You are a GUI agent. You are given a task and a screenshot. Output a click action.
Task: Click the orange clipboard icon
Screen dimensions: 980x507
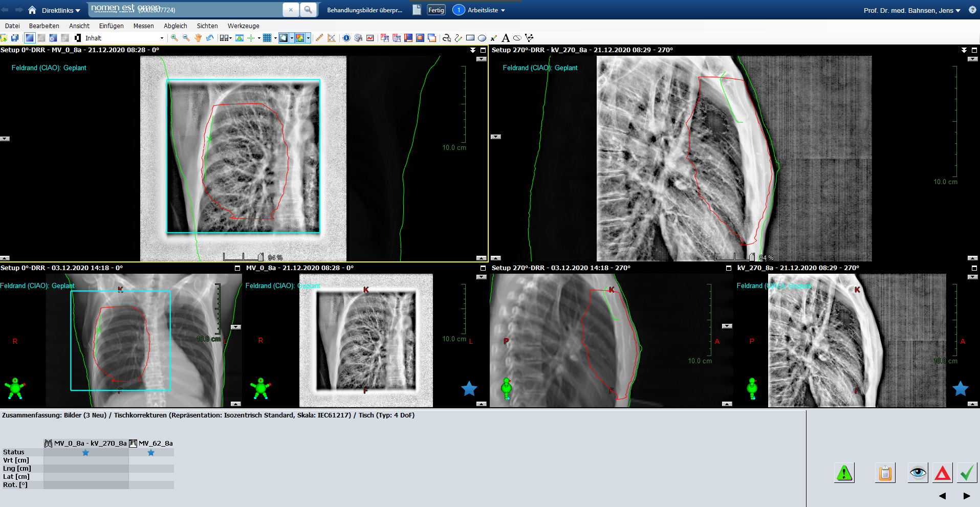pos(885,473)
